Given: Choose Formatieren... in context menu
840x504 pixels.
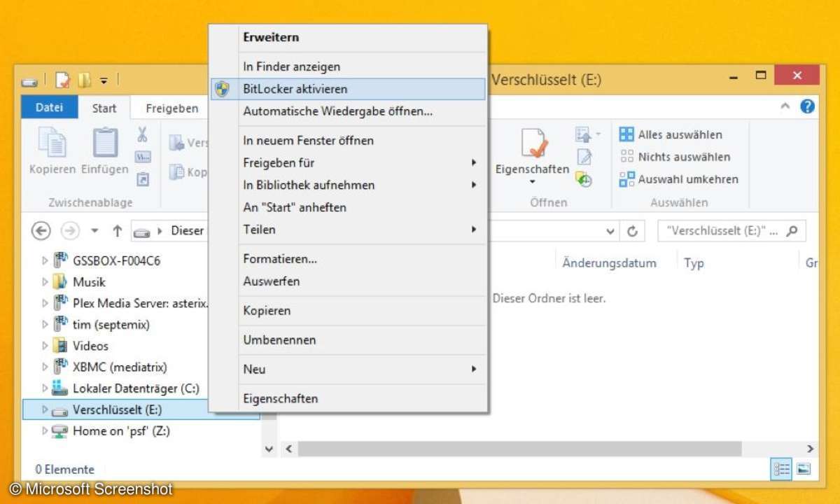Looking at the screenshot, I should tap(348, 258).
